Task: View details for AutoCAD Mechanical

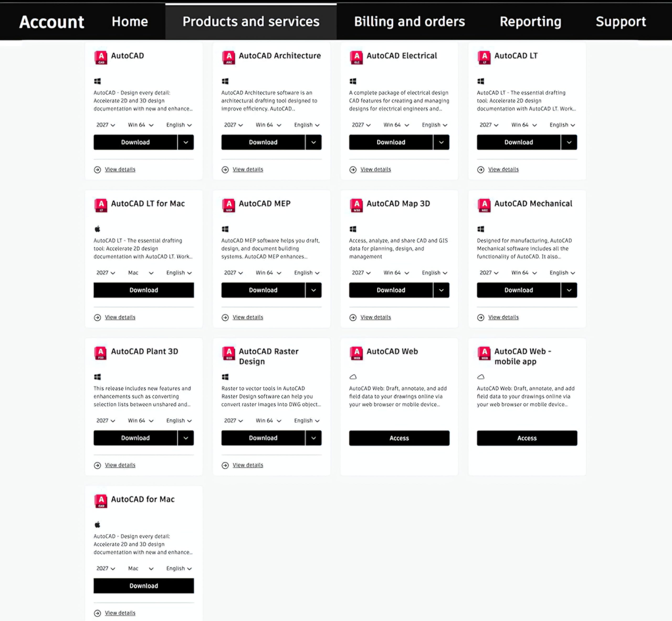Action: click(503, 317)
